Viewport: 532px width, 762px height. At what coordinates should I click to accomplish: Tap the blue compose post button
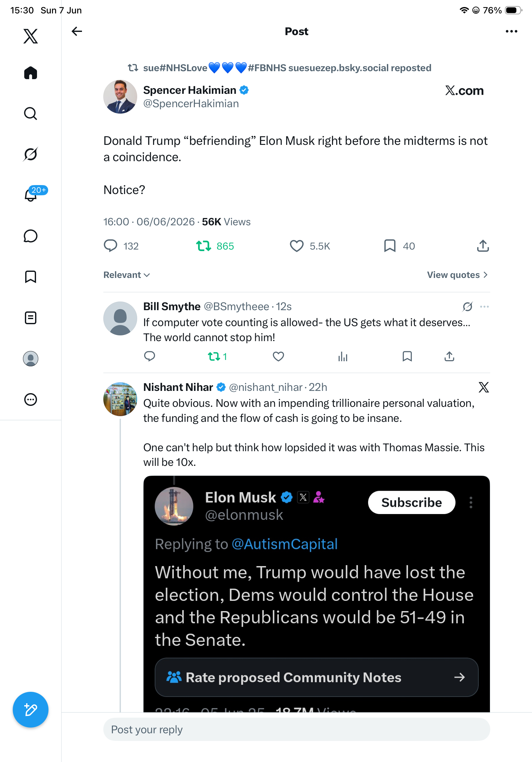(x=31, y=710)
